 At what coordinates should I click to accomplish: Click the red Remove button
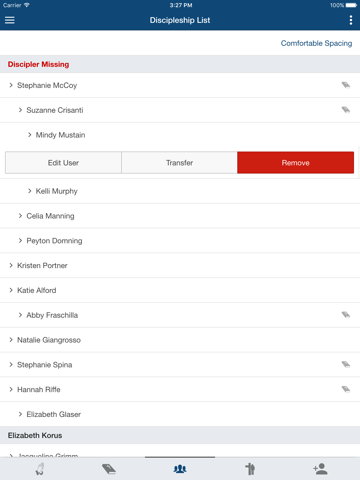tap(295, 163)
